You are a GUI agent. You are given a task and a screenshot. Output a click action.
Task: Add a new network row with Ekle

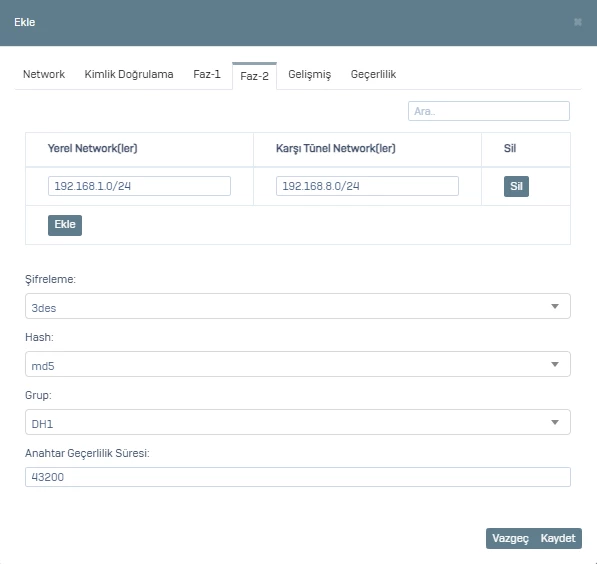pos(65,225)
